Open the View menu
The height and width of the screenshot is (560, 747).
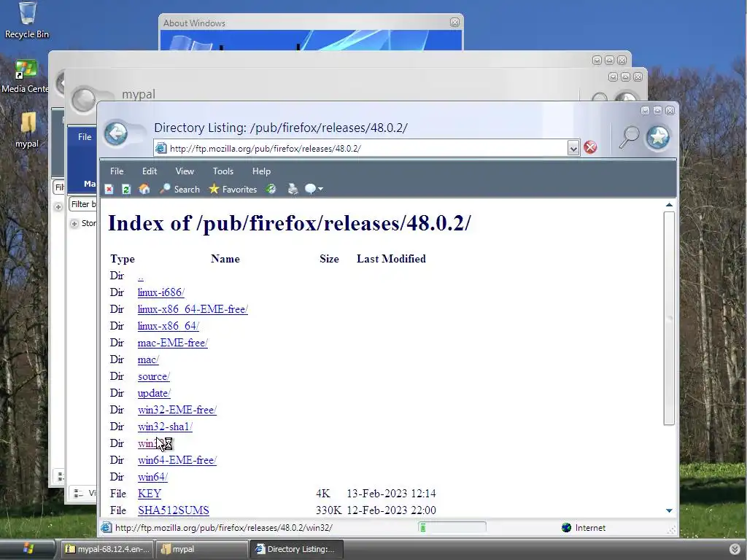pyautogui.click(x=185, y=171)
